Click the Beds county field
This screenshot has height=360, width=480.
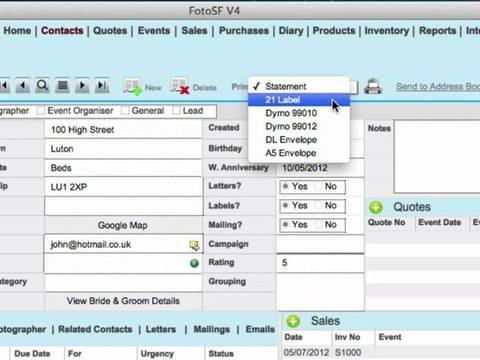click(x=123, y=168)
